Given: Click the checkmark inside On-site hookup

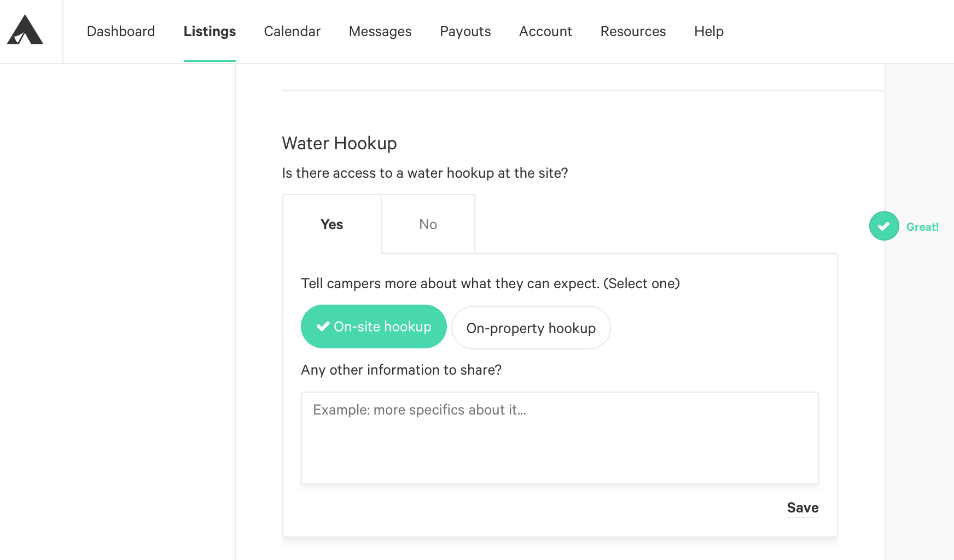Looking at the screenshot, I should 323,326.
